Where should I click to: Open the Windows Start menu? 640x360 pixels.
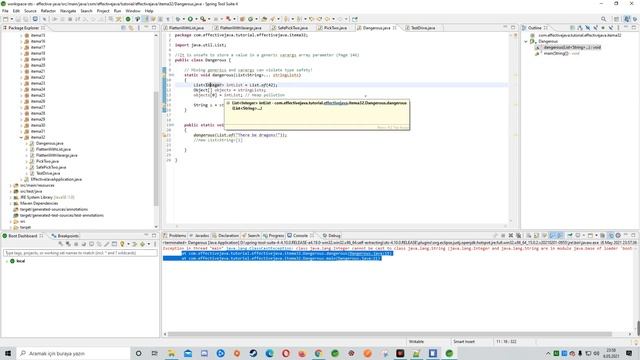7,353
